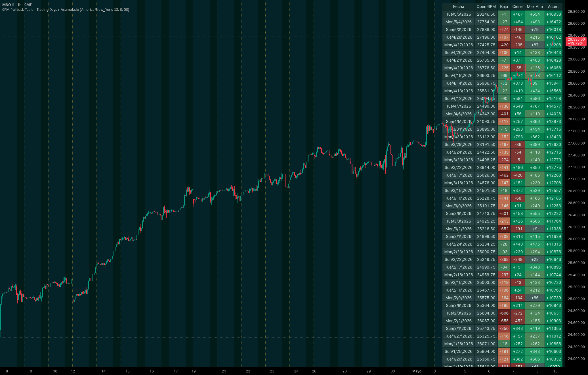Click the Baja value -462
This screenshot has height=375, width=588.
point(504,175)
